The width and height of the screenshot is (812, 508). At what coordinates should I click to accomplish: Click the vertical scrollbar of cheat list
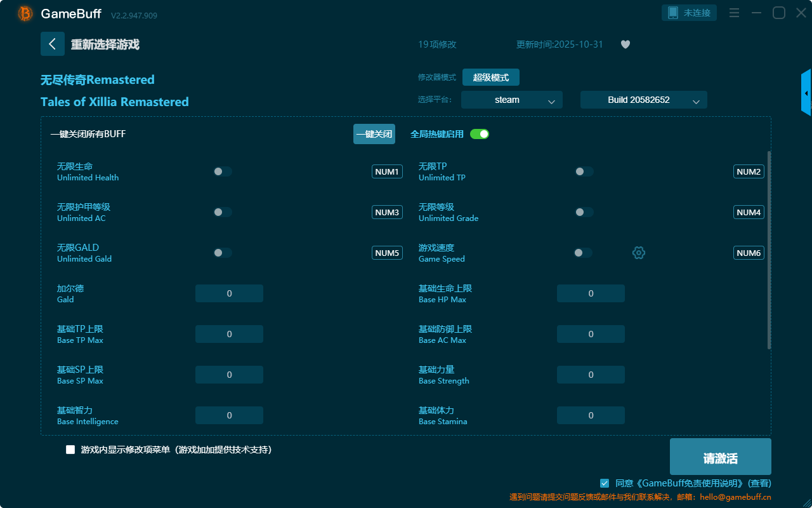769,250
